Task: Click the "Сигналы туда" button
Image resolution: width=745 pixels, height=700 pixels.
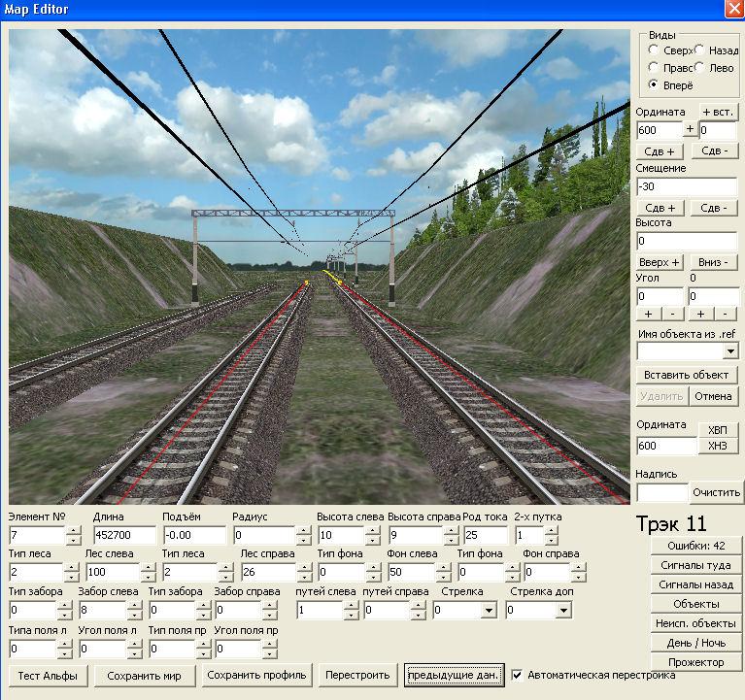Action: click(696, 565)
